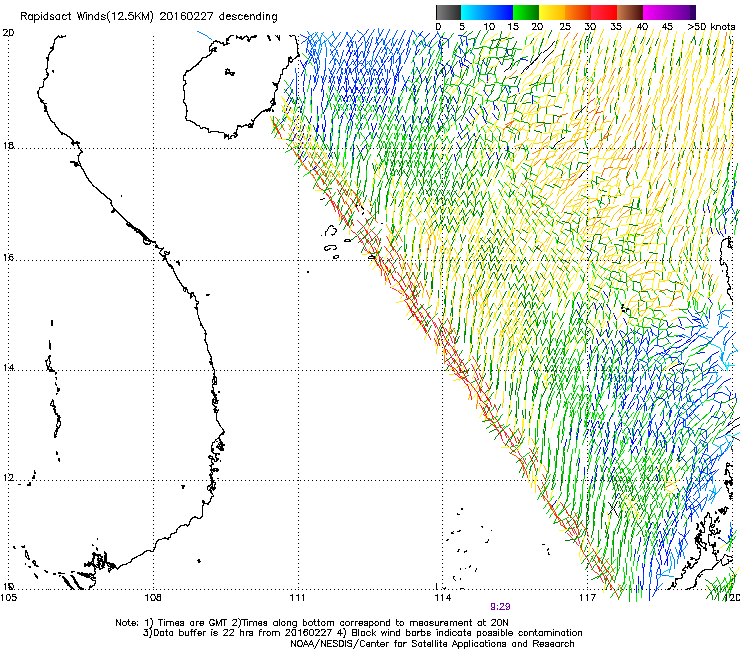Click longitude label '105' on the bottom axis

point(9,598)
